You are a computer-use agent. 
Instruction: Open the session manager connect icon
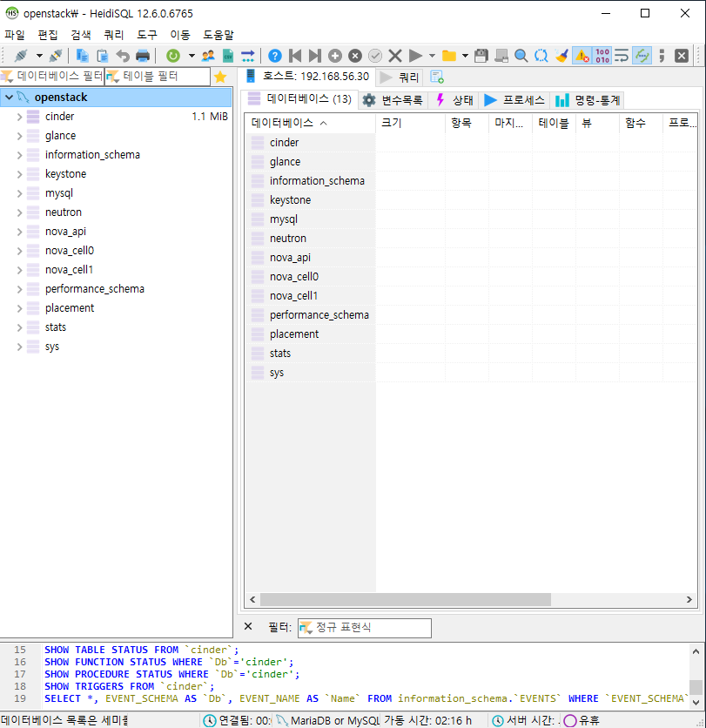pos(21,56)
